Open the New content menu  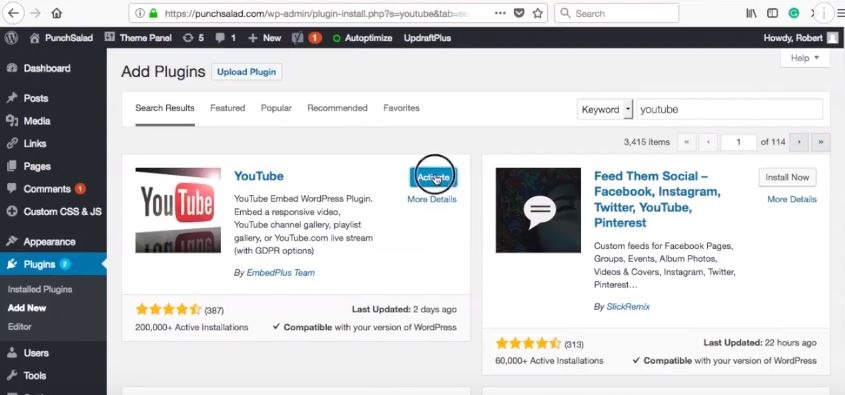(265, 38)
